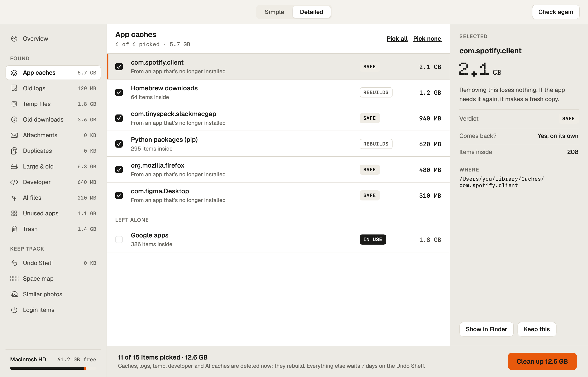The image size is (588, 377).
Task: Select the Python packages (pip) row title
Action: (164, 140)
